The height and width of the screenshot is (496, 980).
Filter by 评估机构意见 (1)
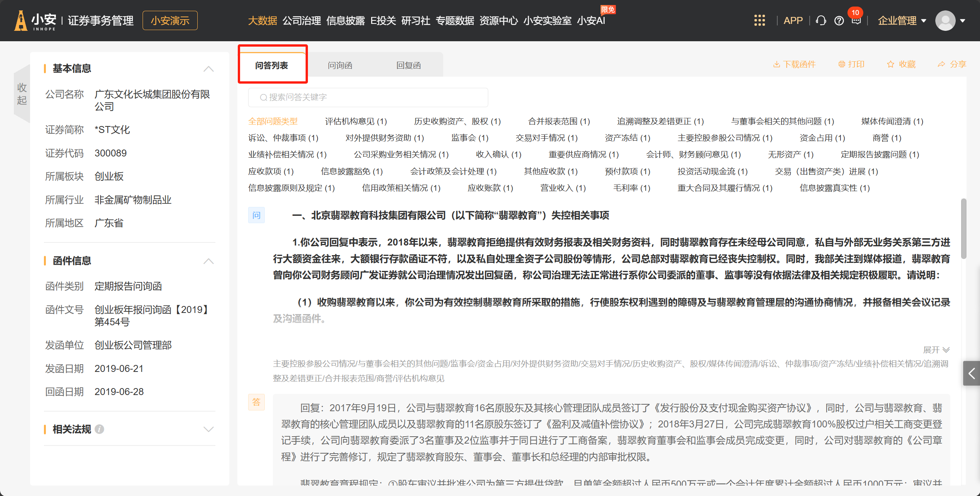pyautogui.click(x=356, y=121)
